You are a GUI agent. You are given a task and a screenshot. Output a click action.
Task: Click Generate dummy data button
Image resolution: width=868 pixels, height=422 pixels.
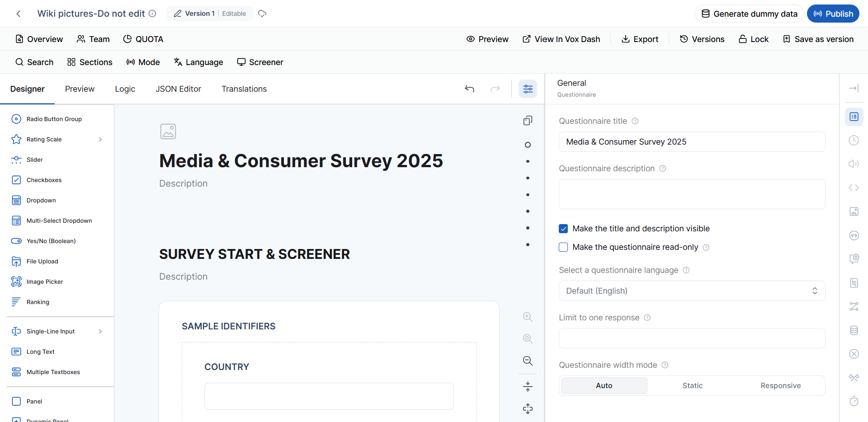(x=749, y=14)
